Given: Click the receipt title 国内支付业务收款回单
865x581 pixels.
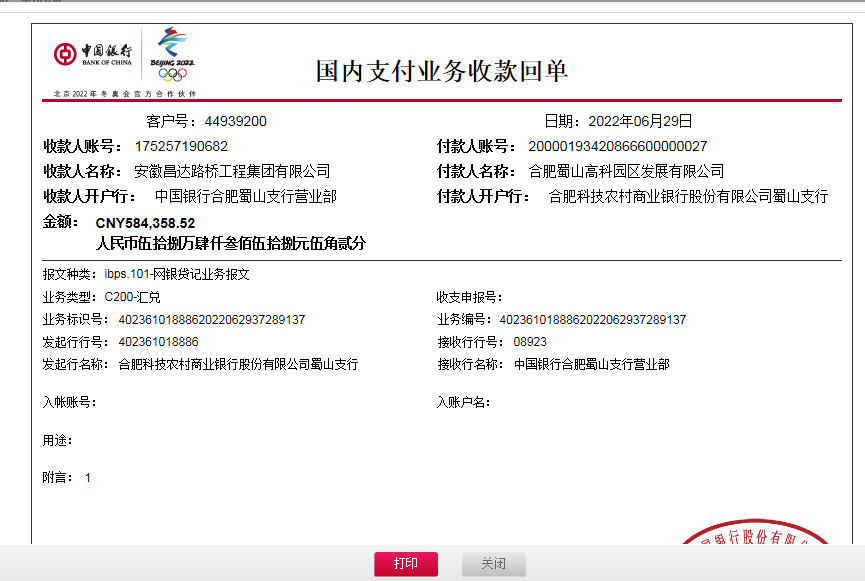Looking at the screenshot, I should [441, 70].
